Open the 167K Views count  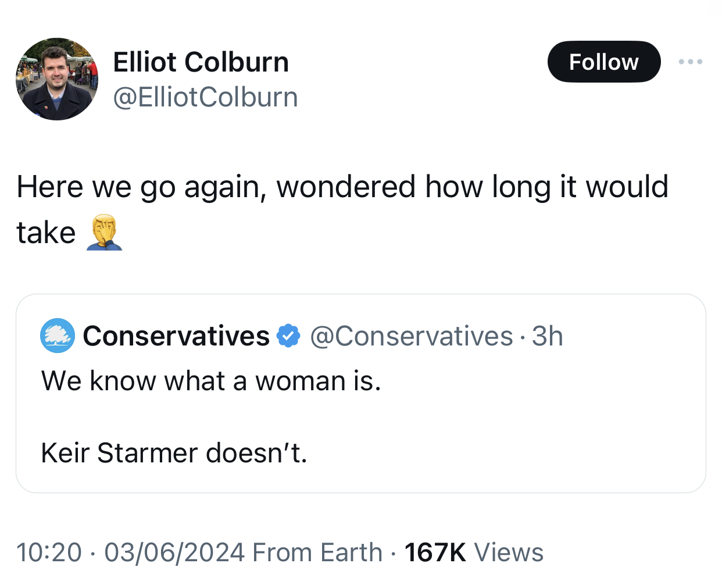pyautogui.click(x=474, y=553)
